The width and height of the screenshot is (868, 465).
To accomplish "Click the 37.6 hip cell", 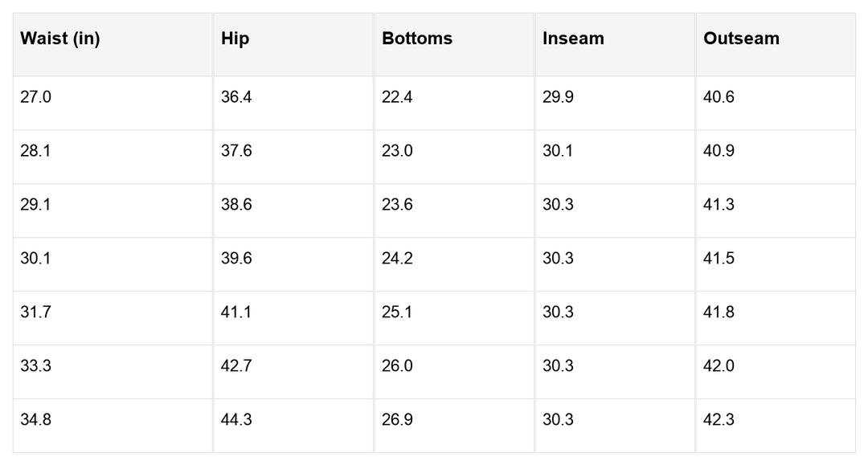I will pos(236,151).
